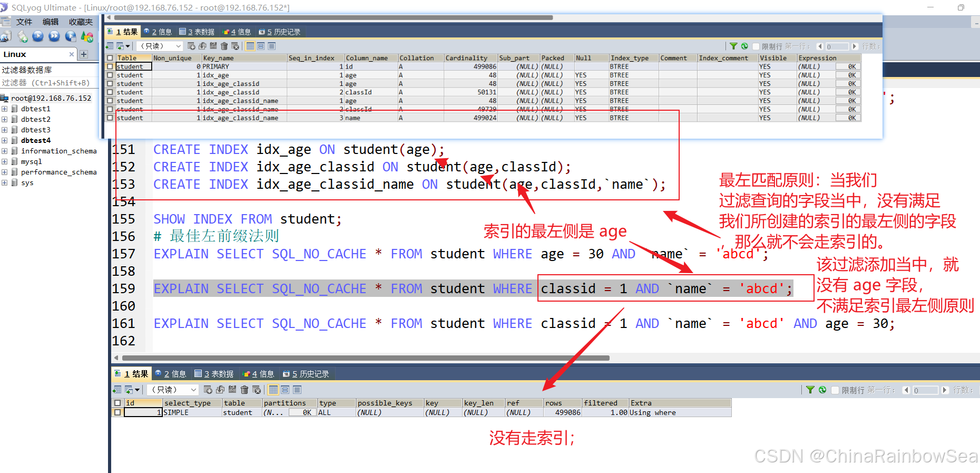This screenshot has width=980, height=473.
Task: Select grid view icon in lower result toolbar
Action: [x=273, y=390]
